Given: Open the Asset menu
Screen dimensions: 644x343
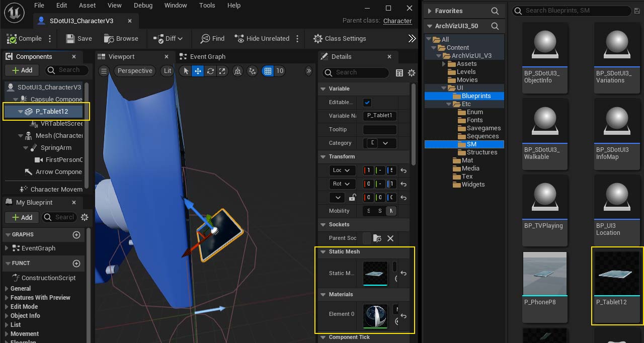Looking at the screenshot, I should 87,5.
